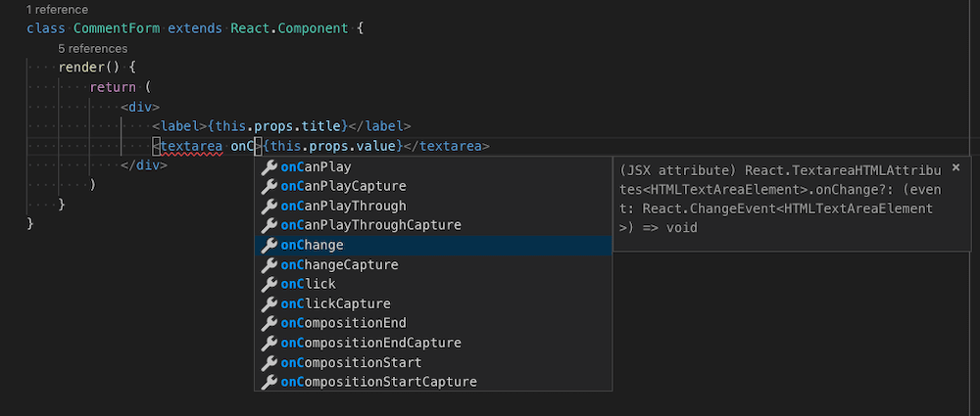Click the wrench icon beside onCanPlay
Image resolution: width=980 pixels, height=416 pixels.
click(x=269, y=166)
